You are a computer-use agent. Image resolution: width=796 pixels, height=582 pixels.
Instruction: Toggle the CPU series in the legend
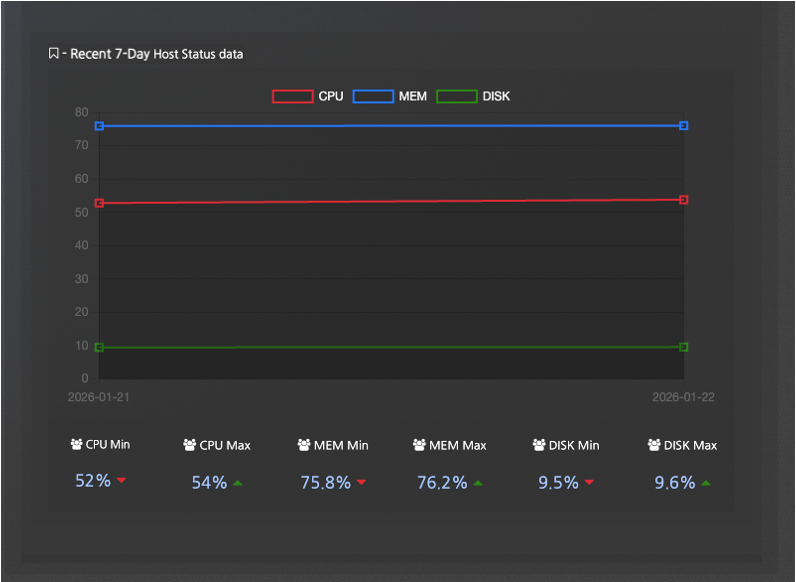(x=331, y=97)
